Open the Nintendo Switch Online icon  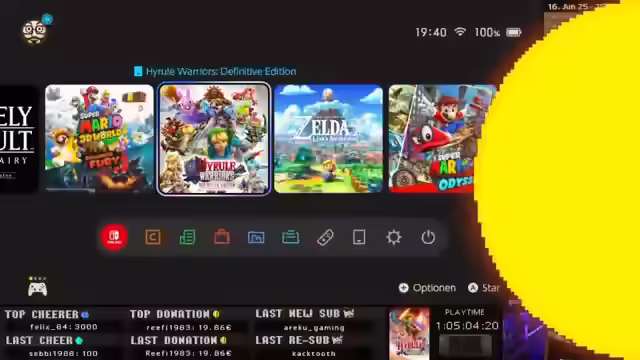pyautogui.click(x=114, y=237)
